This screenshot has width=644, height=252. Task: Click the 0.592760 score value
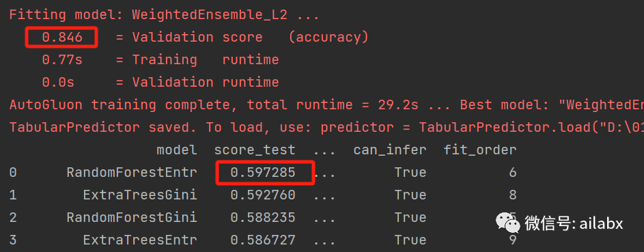(263, 195)
